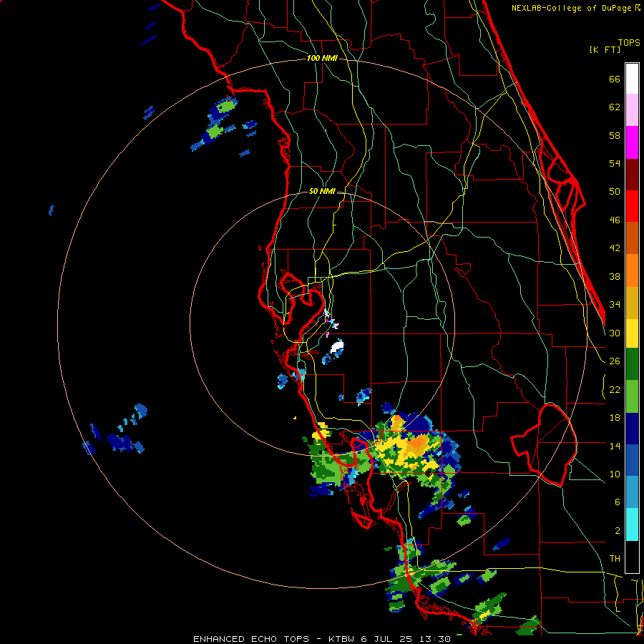Pick the bright red legend swatch
Viewport: 644px width, 644px height.
point(632,206)
